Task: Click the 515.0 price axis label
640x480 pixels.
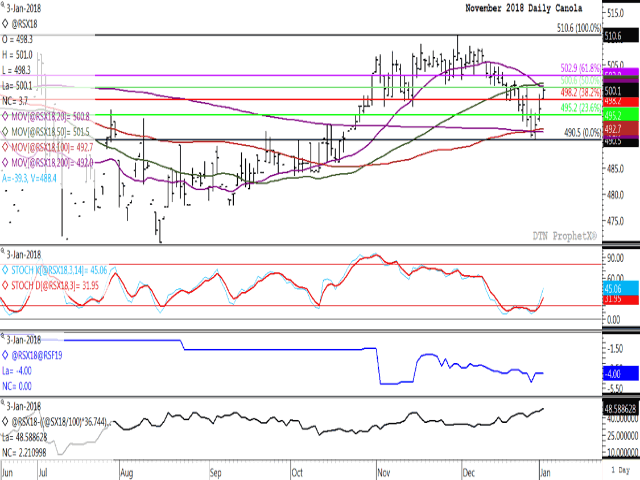Action: (616, 13)
